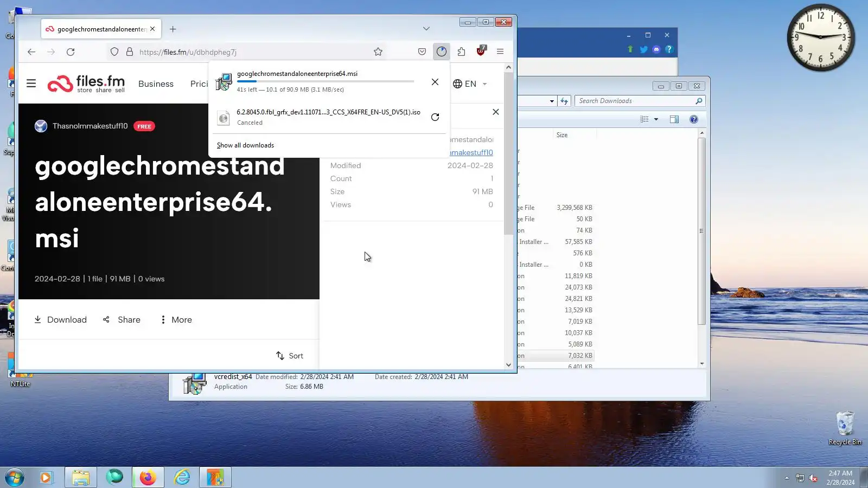Open Business menu on files.fm
868x488 pixels.
click(x=156, y=84)
